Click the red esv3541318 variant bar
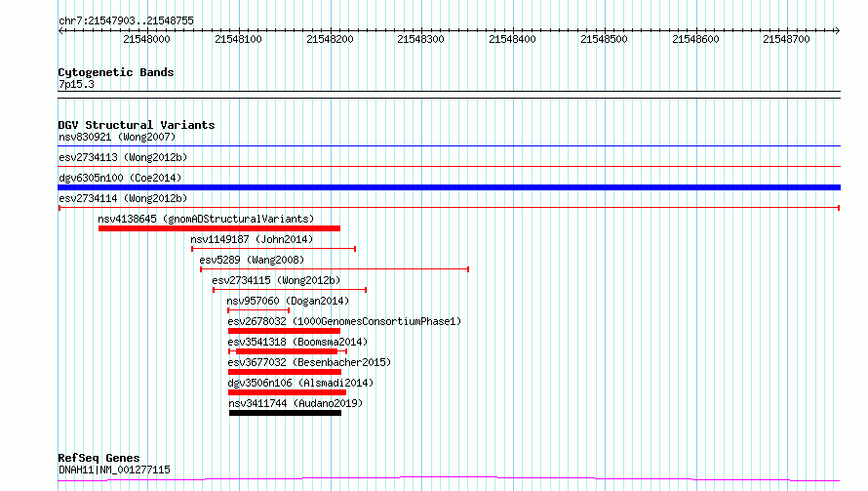Image resolution: width=868 pixels, height=491 pixels. (x=288, y=351)
